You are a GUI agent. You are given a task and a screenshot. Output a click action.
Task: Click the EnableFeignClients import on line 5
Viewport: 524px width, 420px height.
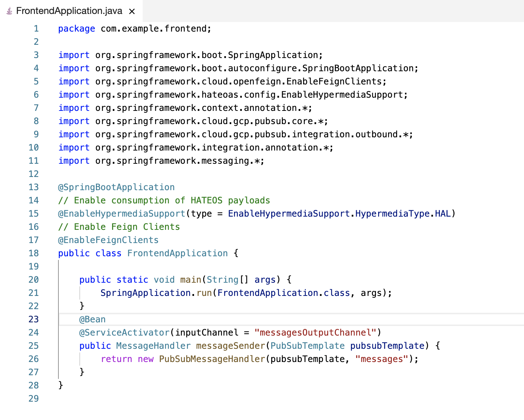222,82
